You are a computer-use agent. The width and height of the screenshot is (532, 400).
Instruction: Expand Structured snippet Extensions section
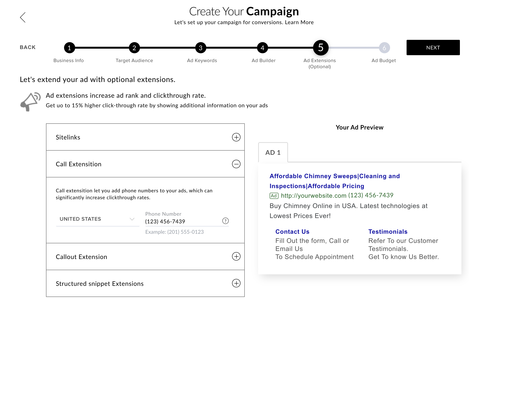pyautogui.click(x=236, y=283)
